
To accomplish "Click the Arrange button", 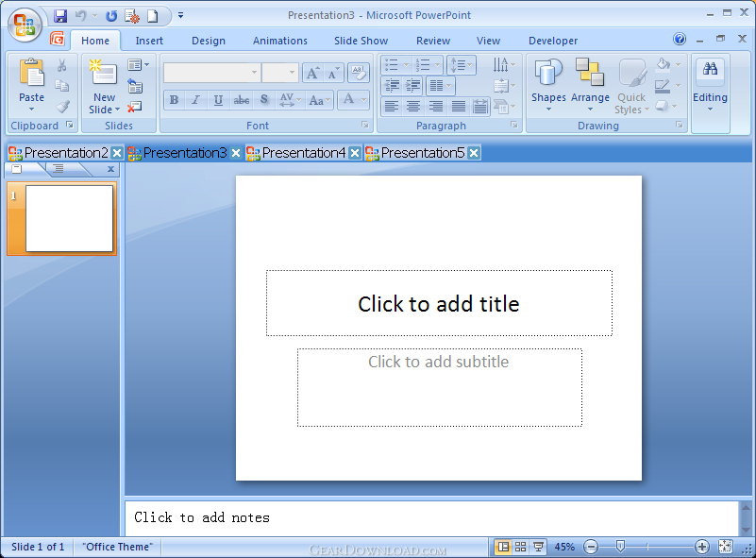I will (590, 86).
